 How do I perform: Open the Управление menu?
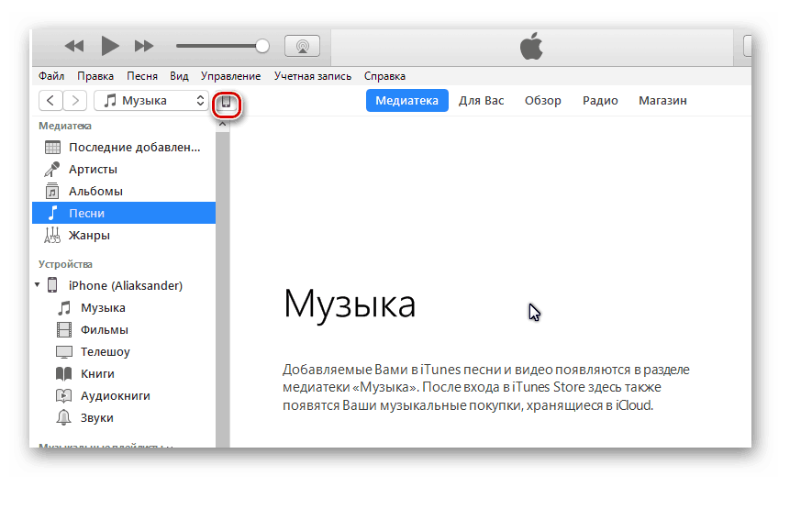tap(231, 76)
